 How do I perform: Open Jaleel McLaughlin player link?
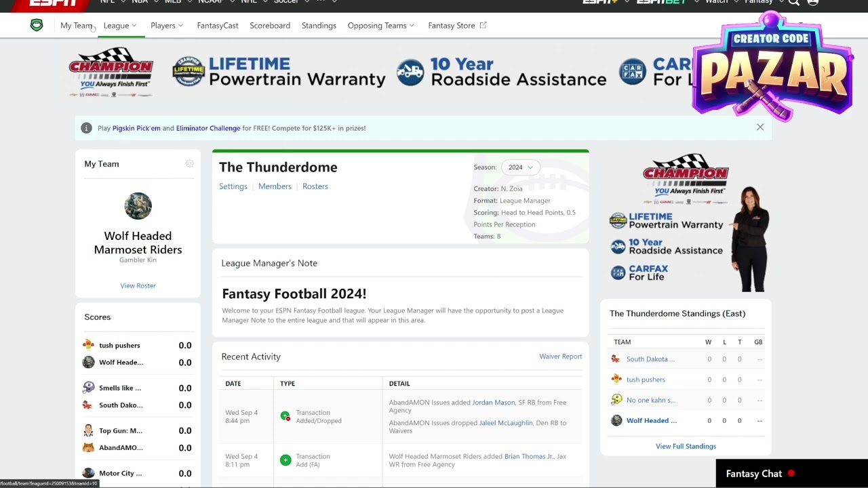point(506,423)
